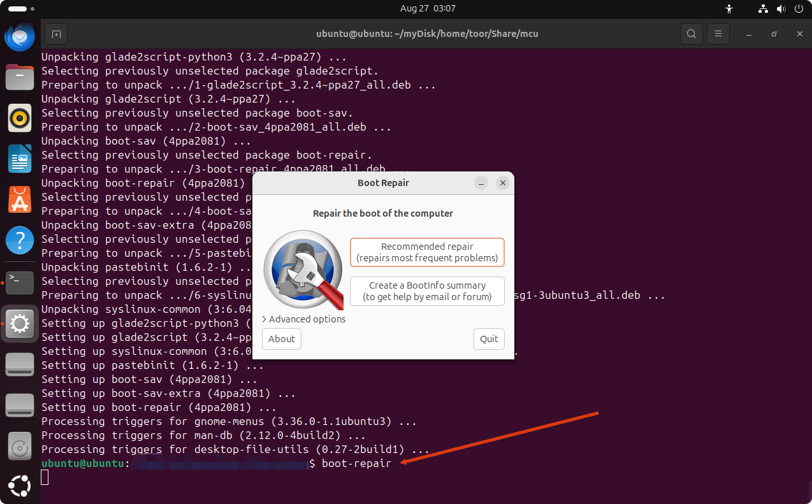Click 'Processing triggers for gnome-menus' line
This screenshot has width=812, height=504.
(229, 421)
